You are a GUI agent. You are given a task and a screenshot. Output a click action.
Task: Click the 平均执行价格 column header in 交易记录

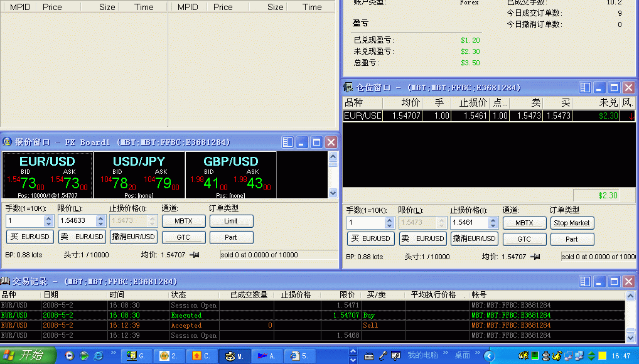[438, 295]
